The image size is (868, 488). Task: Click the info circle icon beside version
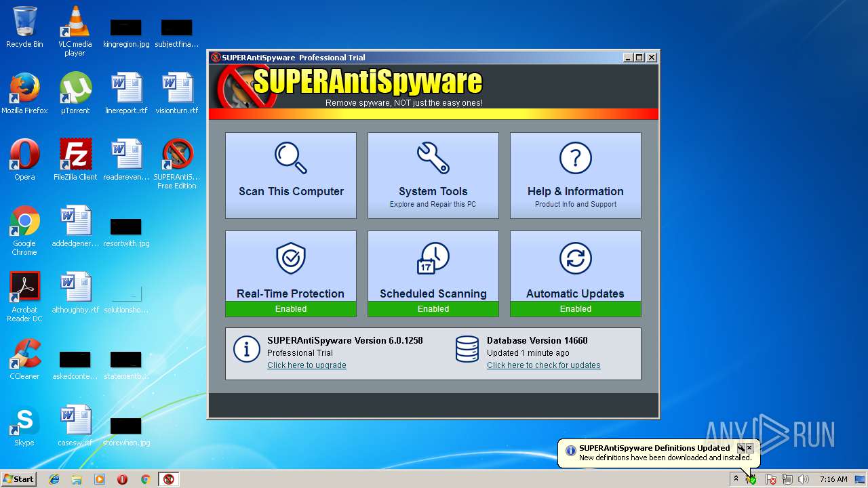[247, 349]
